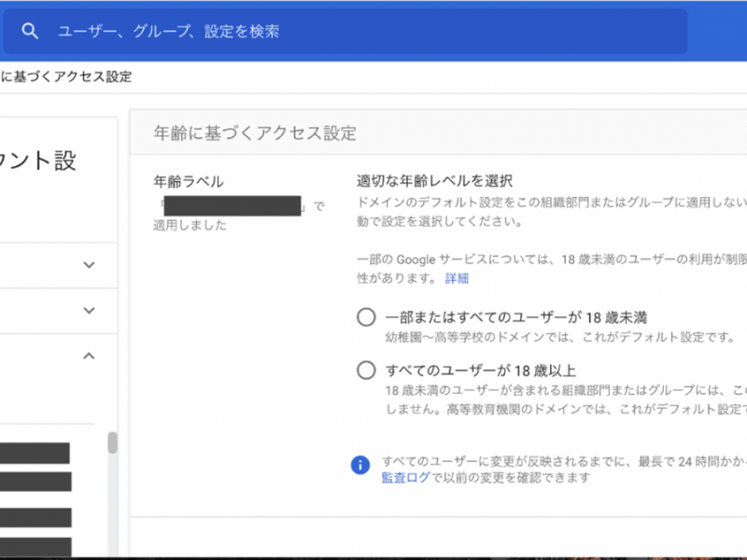The image size is (747, 560).
Task: Select 一部またはすべてのユーザーが 18 歳未満 radio button
Action: pos(366,317)
